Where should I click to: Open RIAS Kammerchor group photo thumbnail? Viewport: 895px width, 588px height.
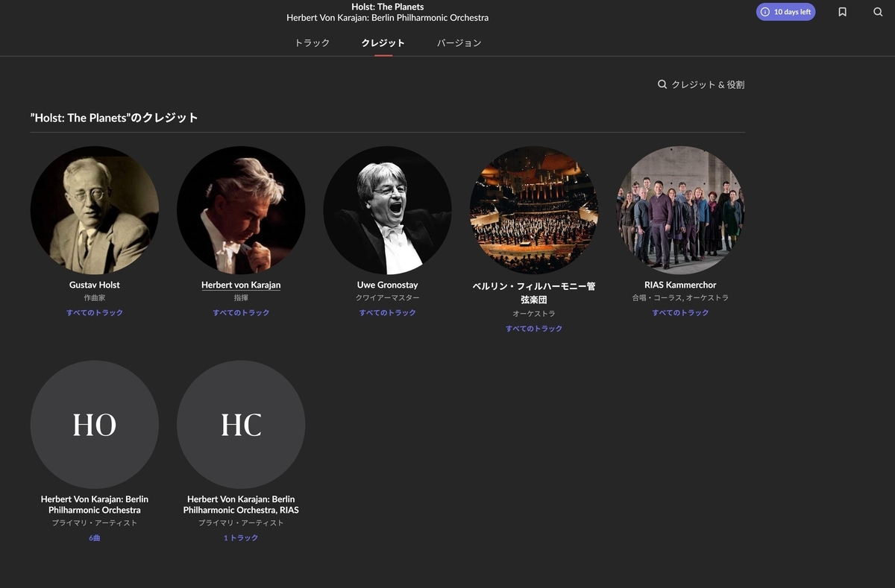tap(680, 210)
